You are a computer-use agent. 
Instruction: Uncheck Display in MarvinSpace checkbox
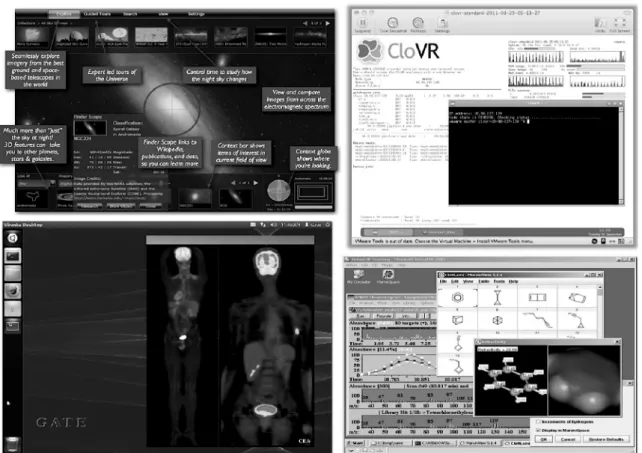pos(538,430)
